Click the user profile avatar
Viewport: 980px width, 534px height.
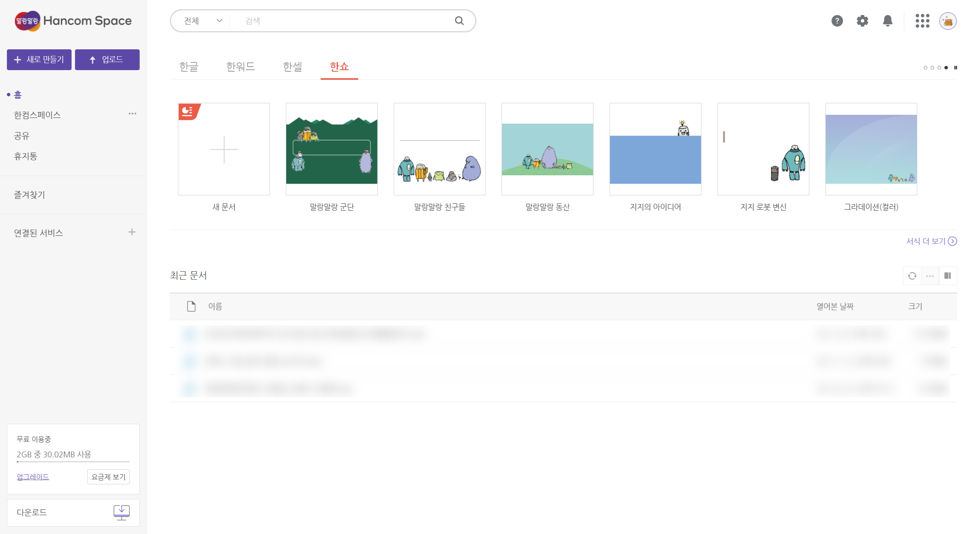(x=948, y=21)
